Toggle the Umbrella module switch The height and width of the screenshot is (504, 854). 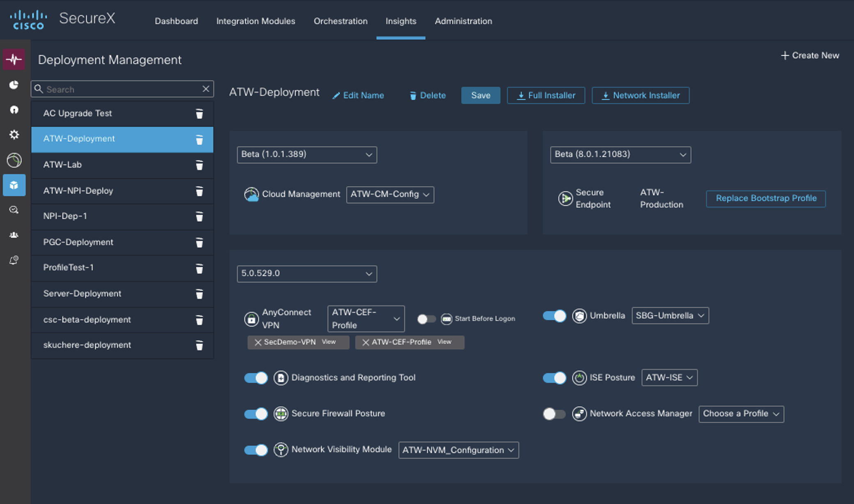tap(554, 316)
